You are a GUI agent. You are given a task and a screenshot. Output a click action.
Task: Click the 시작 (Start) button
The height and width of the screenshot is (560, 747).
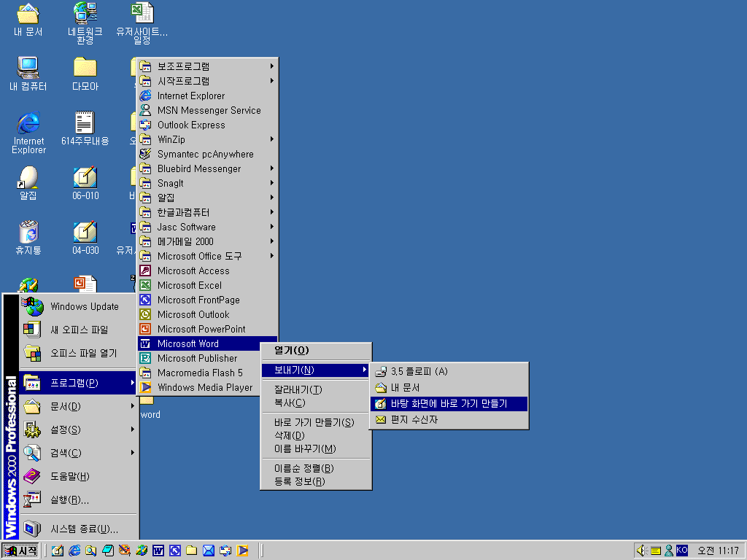click(20, 551)
